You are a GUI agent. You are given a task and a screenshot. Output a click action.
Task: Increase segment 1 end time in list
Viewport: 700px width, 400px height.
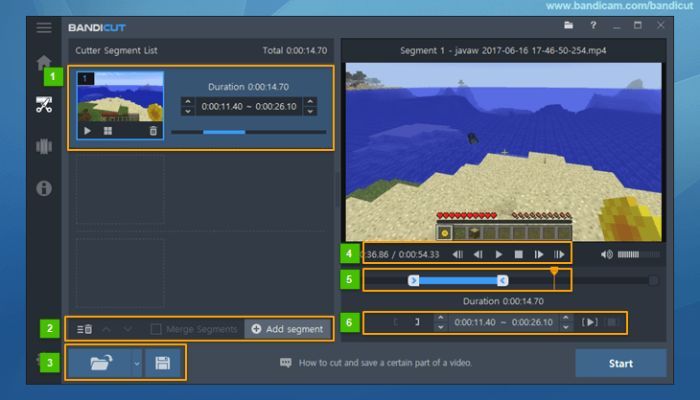(x=310, y=102)
